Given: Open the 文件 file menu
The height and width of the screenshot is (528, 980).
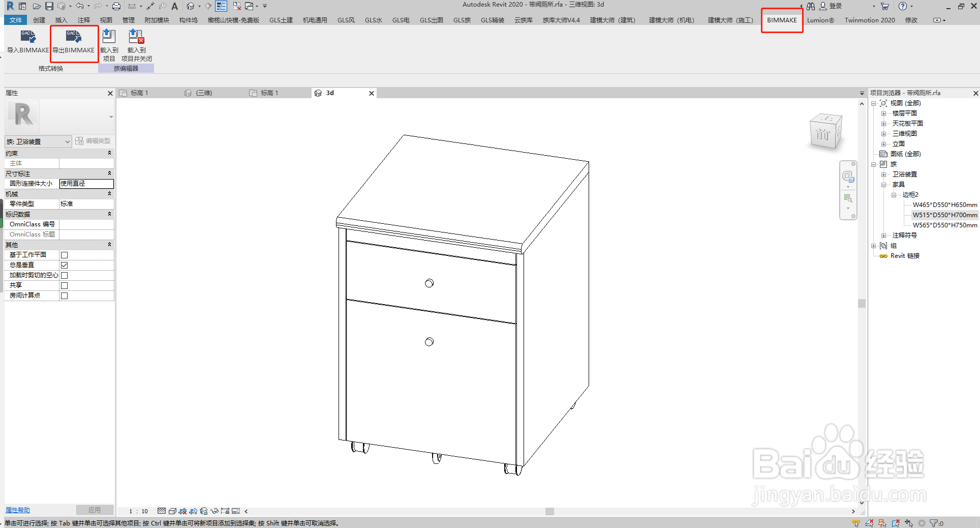Looking at the screenshot, I should click(16, 20).
